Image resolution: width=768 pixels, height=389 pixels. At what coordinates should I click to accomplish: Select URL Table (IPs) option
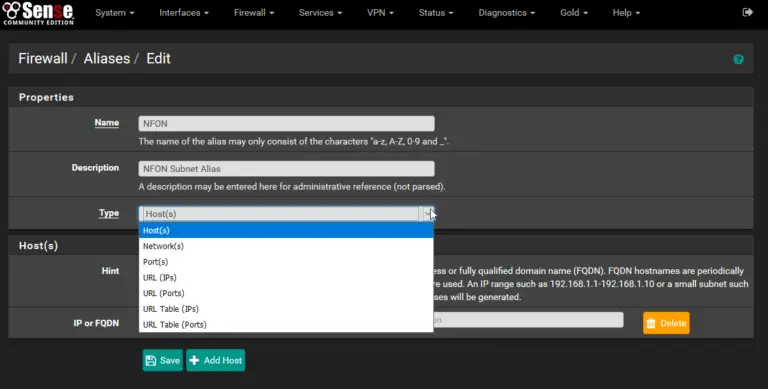(286, 309)
